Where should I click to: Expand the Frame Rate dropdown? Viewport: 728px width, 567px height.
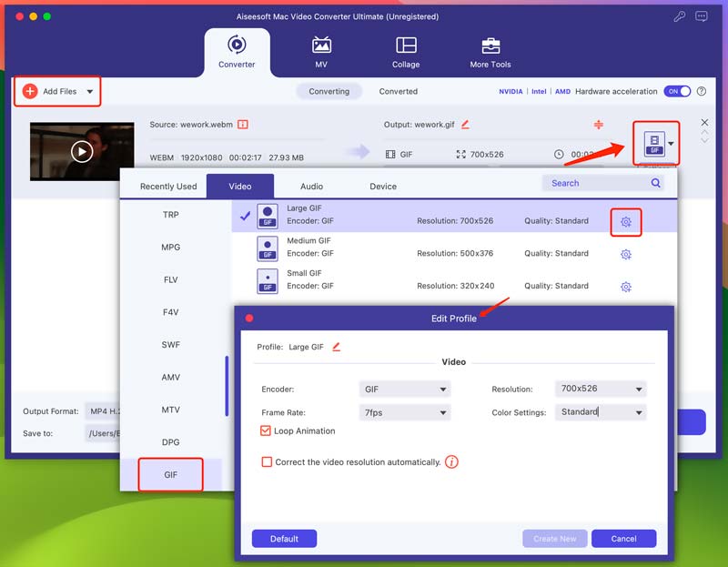tap(405, 412)
